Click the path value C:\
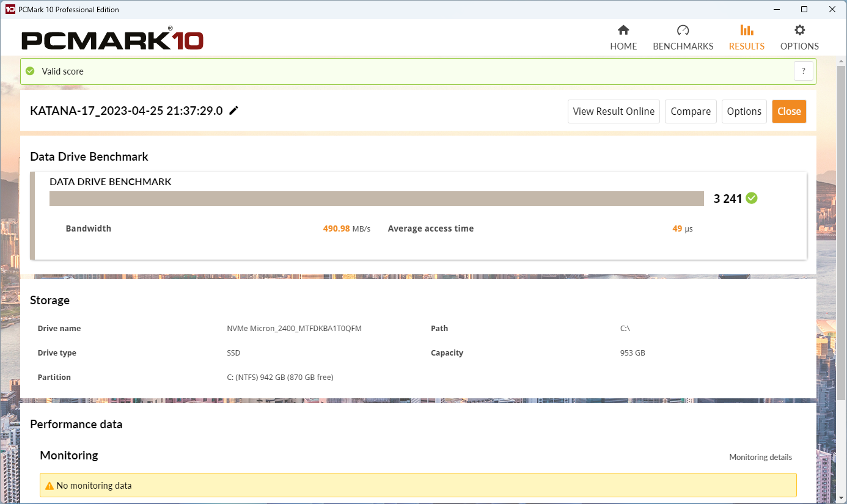 [x=625, y=329]
